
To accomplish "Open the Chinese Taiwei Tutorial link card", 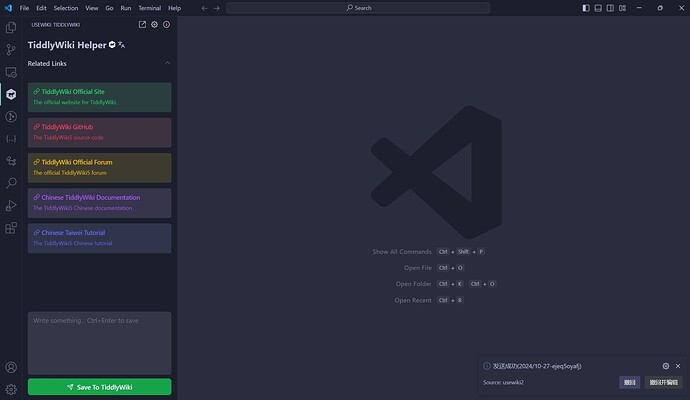I will (99, 238).
